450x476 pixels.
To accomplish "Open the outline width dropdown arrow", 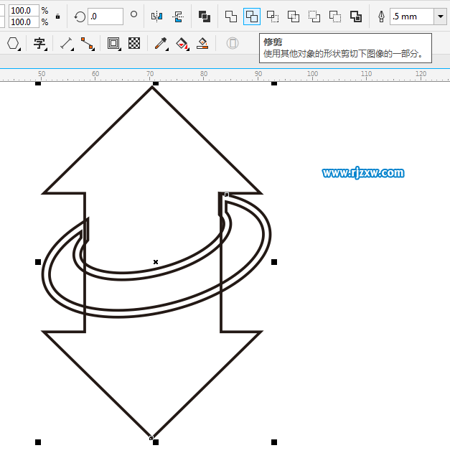I will click(x=441, y=17).
